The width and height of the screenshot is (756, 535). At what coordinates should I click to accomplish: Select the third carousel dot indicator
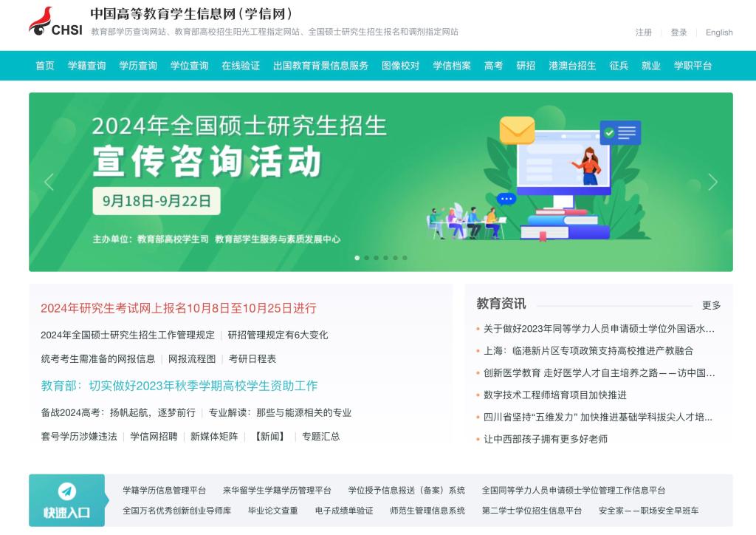point(377,258)
